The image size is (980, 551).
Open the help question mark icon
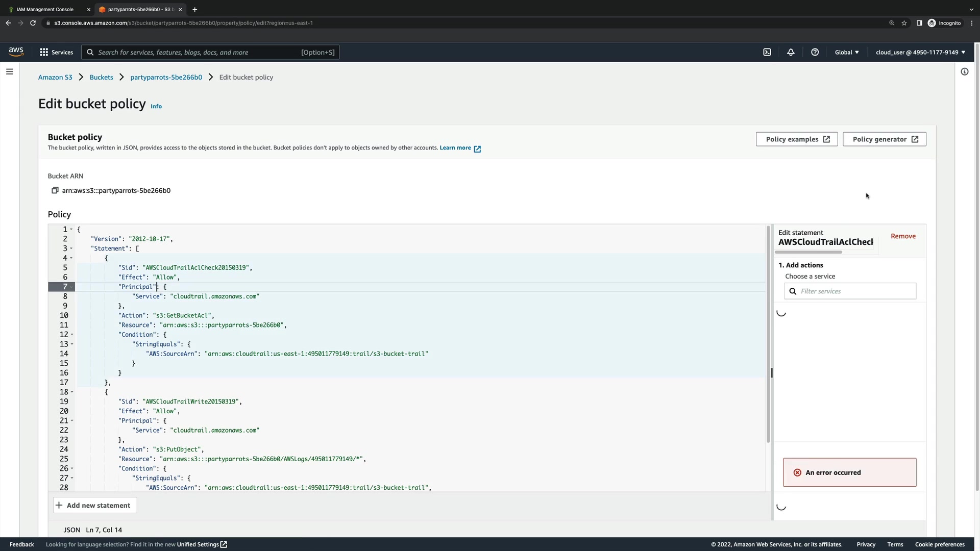coord(815,52)
